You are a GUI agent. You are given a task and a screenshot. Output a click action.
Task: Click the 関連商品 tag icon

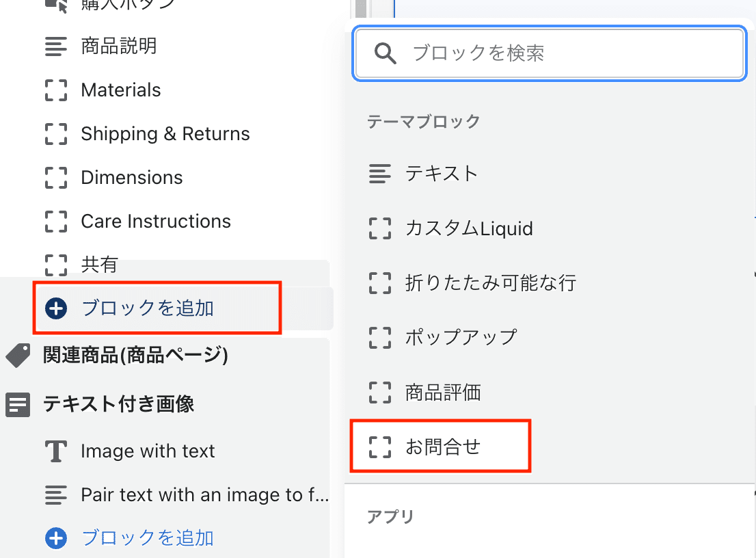click(18, 356)
